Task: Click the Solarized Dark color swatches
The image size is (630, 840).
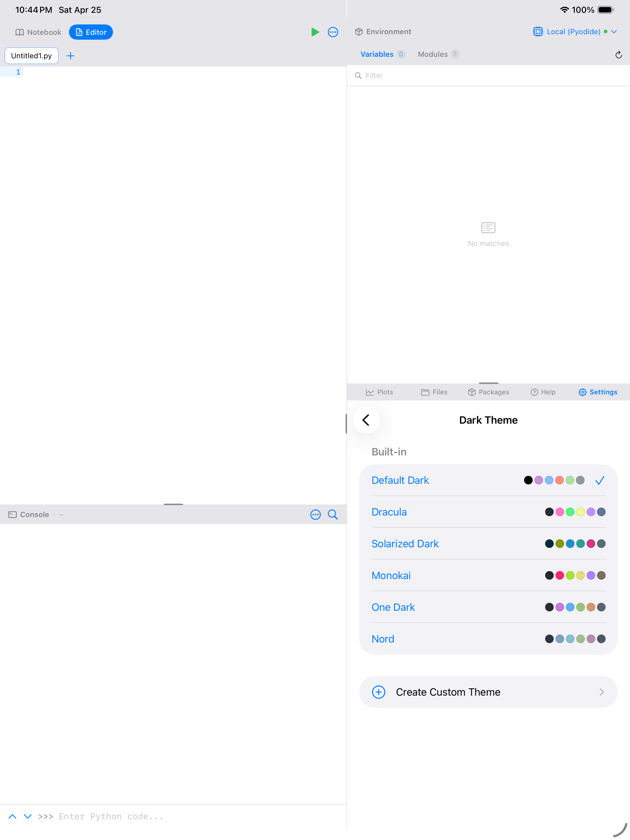Action: point(575,544)
